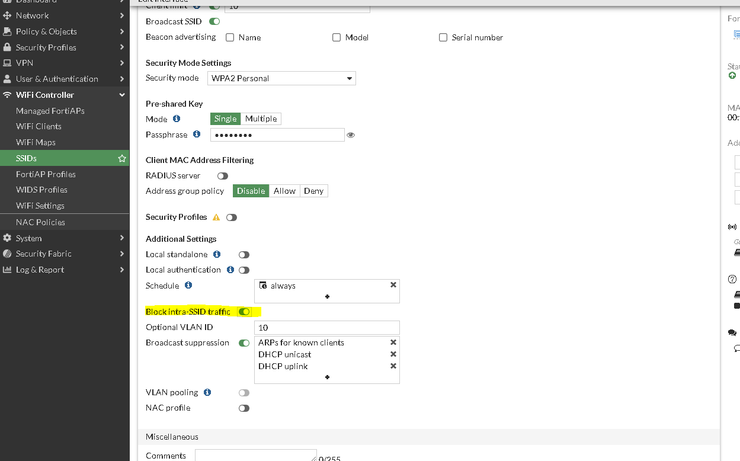Enable the Local standalone toggle
The height and width of the screenshot is (461, 740).
pyautogui.click(x=244, y=255)
